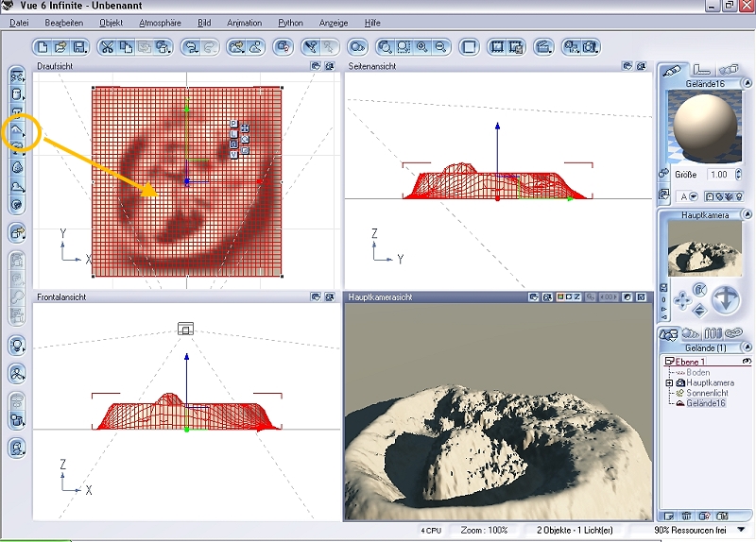The width and height of the screenshot is (756, 542).
Task: Open the Anzeige menu
Action: click(334, 23)
